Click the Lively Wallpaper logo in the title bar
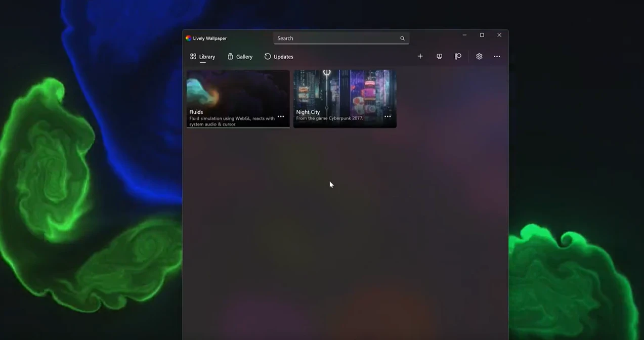The height and width of the screenshot is (340, 644). [189, 38]
